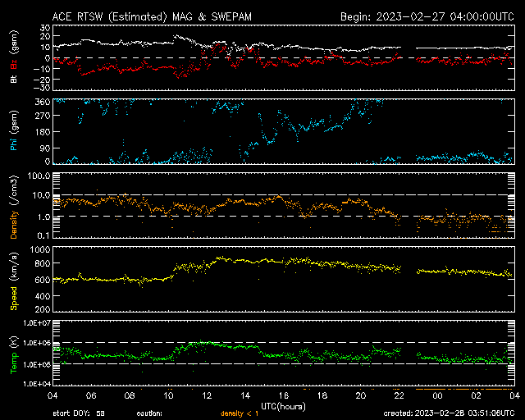Click the green Temp (K) axis label

pos(13,353)
